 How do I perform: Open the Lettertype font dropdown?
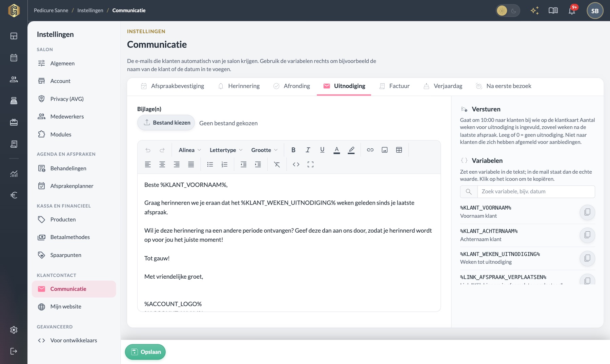[x=226, y=150]
